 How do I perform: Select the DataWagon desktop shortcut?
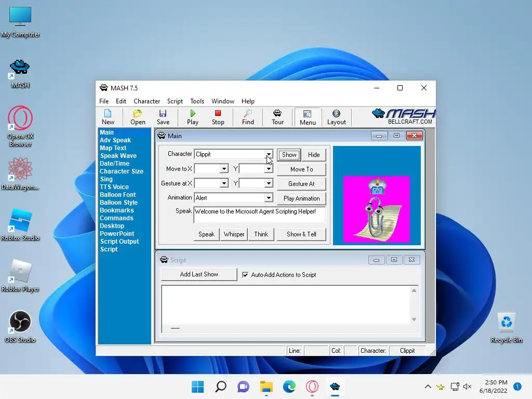click(x=20, y=174)
